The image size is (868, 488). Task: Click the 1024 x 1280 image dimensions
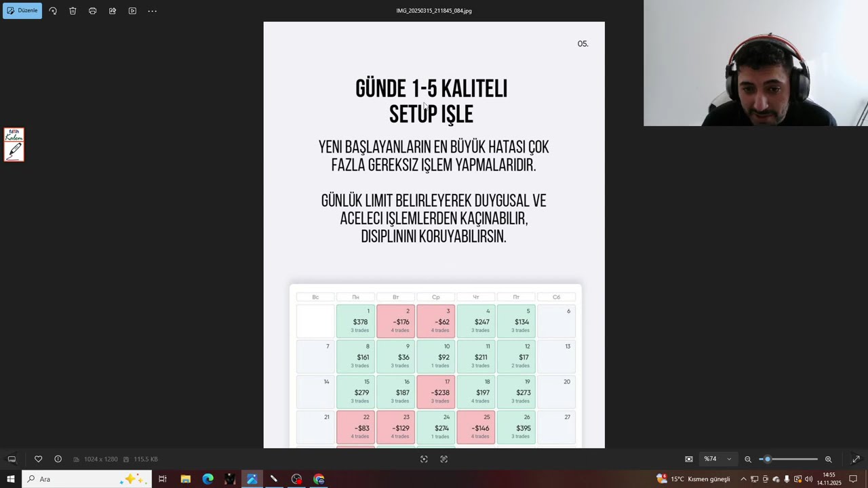100,459
